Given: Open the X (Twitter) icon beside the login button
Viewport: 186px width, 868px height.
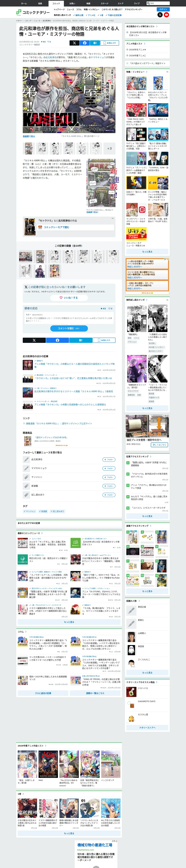Looking at the screenshot, I should 160,15.
